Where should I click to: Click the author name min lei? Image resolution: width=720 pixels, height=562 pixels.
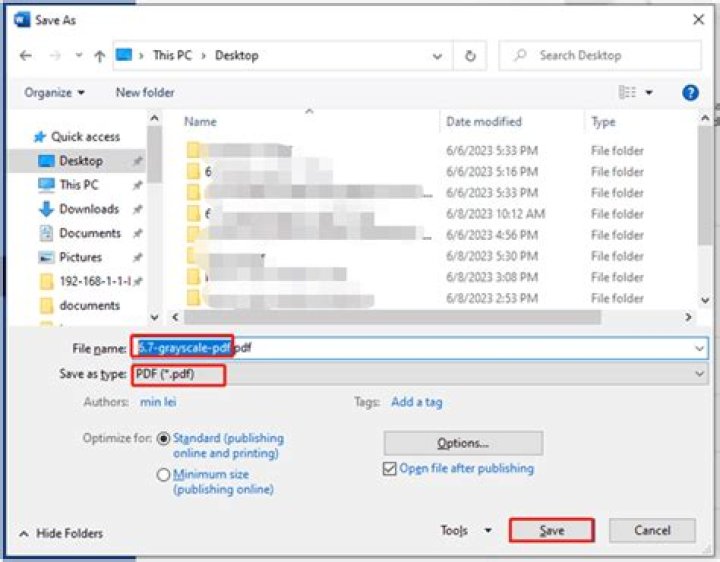158,402
